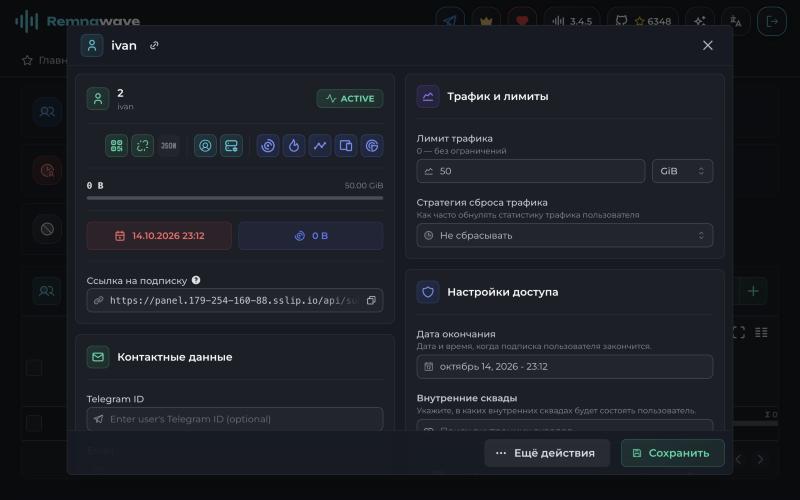
Task: Open the октябрь 14, 2026 date picker
Action: click(564, 366)
